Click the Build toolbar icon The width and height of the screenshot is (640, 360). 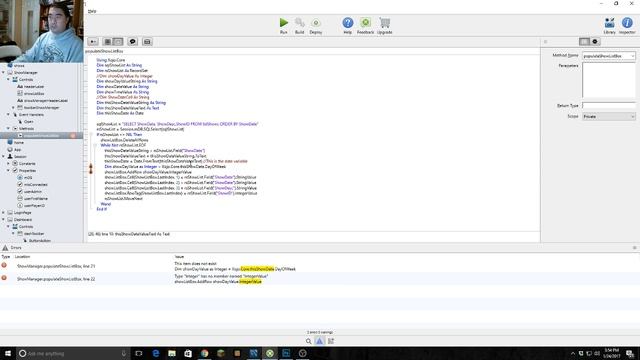(x=300, y=23)
